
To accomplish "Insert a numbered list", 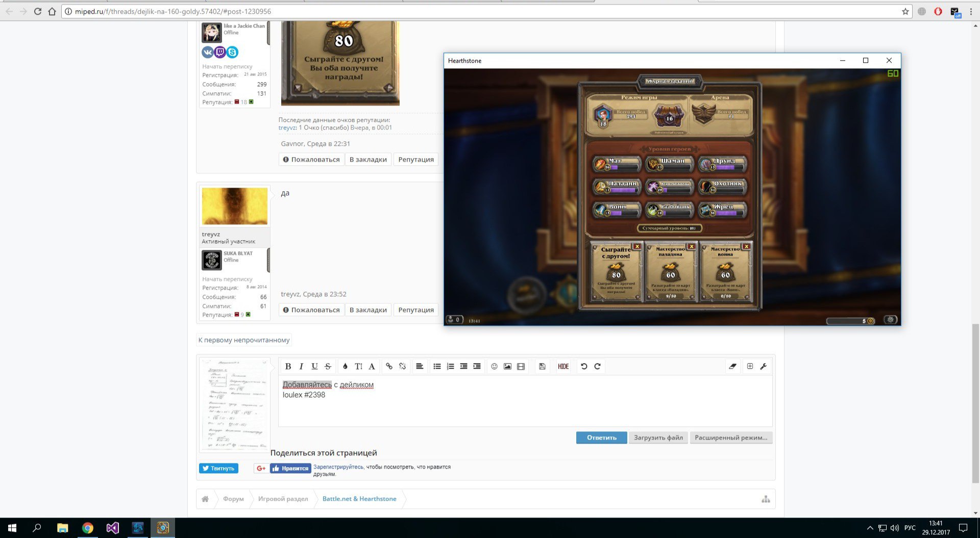I will coord(450,366).
